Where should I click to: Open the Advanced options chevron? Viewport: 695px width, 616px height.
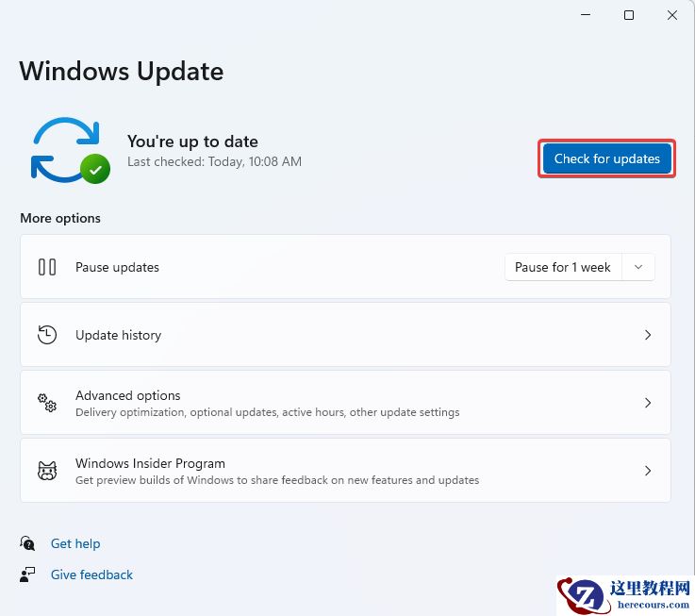click(648, 403)
